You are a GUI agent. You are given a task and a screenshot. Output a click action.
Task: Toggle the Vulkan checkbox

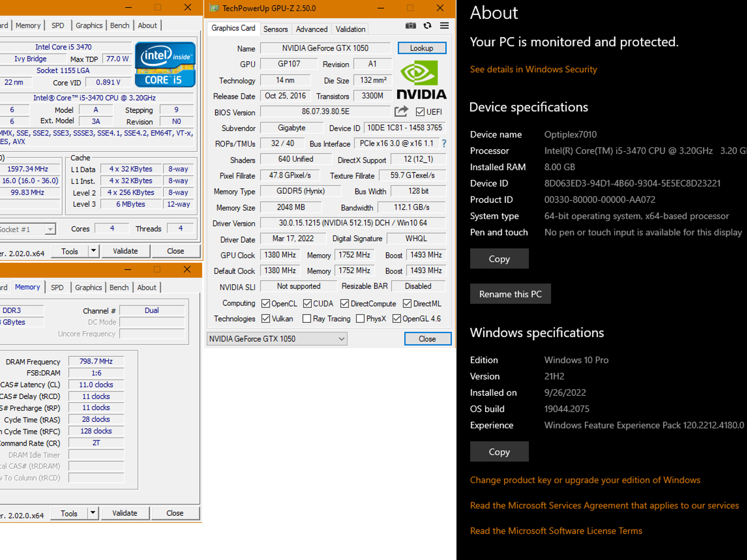(x=266, y=319)
